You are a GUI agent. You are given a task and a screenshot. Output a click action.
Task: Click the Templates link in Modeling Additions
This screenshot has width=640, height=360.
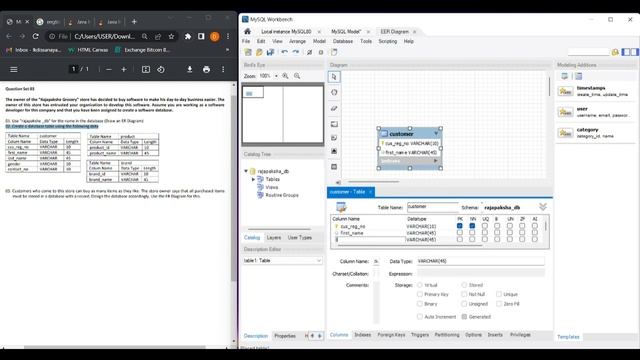click(568, 337)
